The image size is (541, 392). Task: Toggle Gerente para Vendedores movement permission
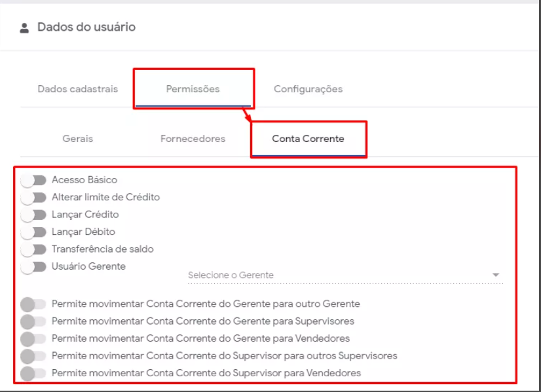(x=33, y=339)
